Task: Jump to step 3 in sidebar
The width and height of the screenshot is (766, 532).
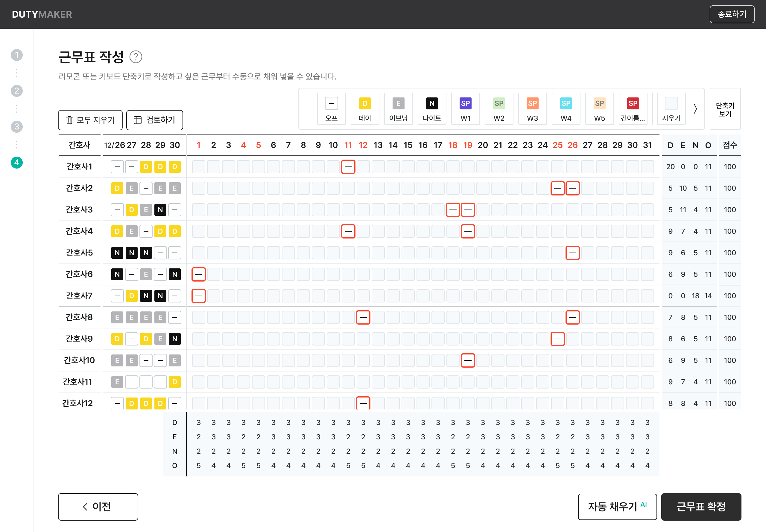Action: tap(17, 127)
